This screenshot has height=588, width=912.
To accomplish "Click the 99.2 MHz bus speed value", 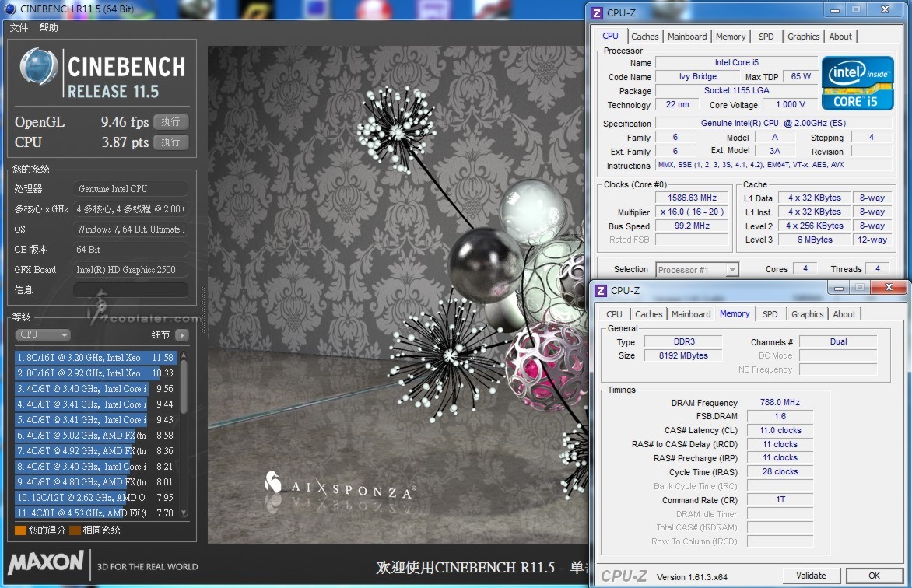I will tap(692, 226).
